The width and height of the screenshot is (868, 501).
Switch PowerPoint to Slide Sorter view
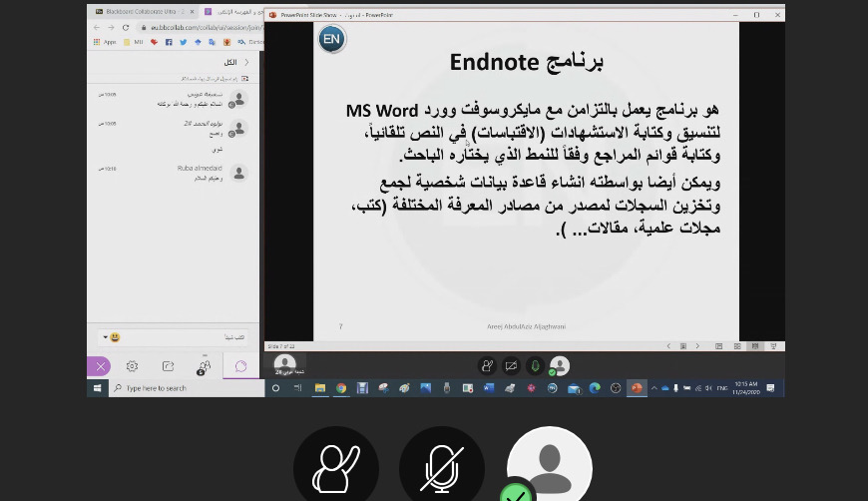[x=737, y=346]
